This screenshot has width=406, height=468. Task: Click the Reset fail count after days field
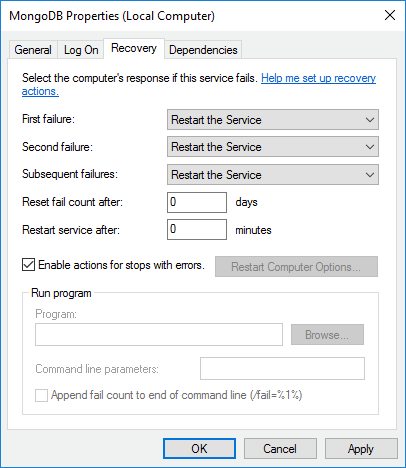coord(197,202)
